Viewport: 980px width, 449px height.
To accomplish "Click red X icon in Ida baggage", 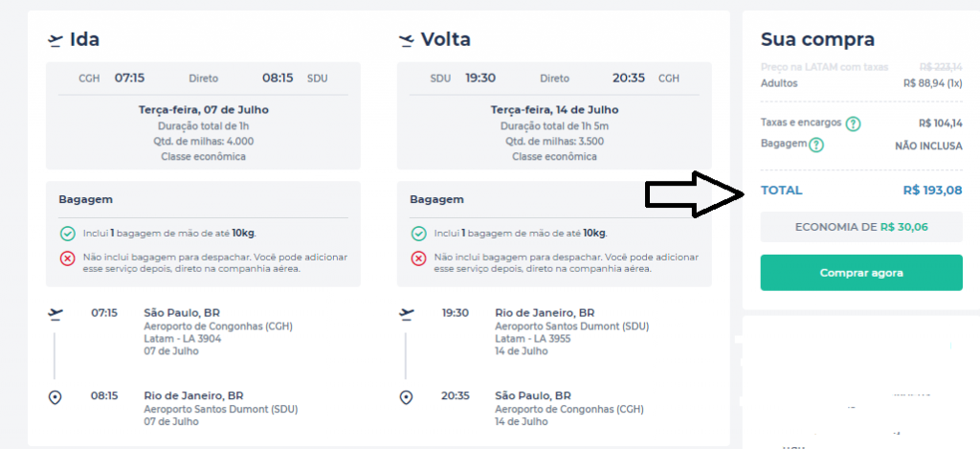I will point(68,258).
